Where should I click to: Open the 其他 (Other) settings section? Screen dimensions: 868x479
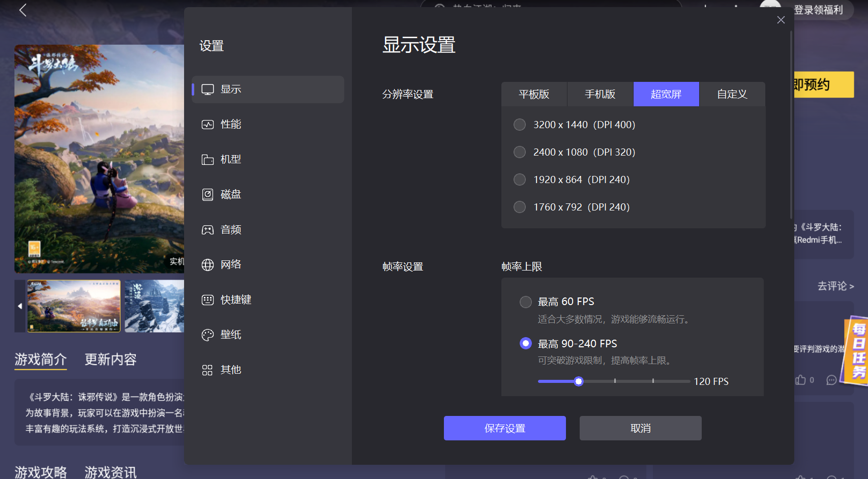pyautogui.click(x=268, y=370)
